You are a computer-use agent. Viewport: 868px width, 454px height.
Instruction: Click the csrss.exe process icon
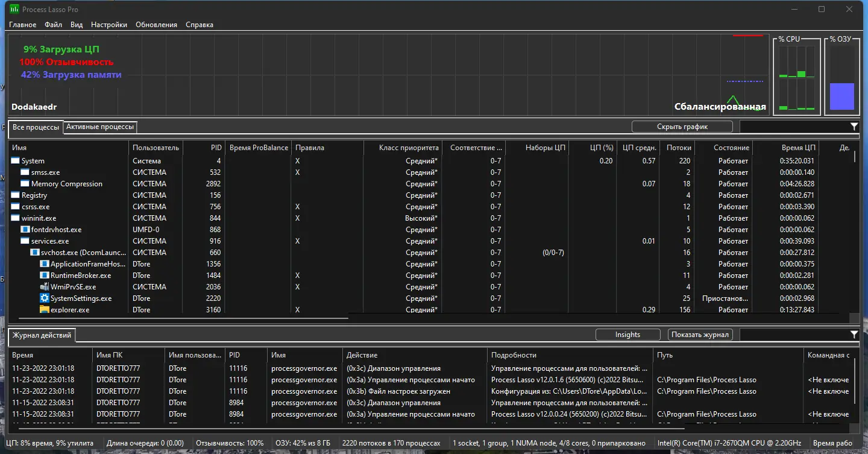click(15, 207)
